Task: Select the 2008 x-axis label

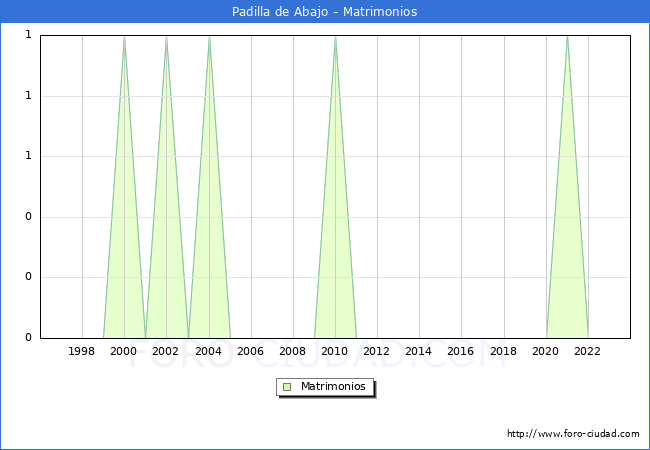Action: pyautogui.click(x=293, y=351)
